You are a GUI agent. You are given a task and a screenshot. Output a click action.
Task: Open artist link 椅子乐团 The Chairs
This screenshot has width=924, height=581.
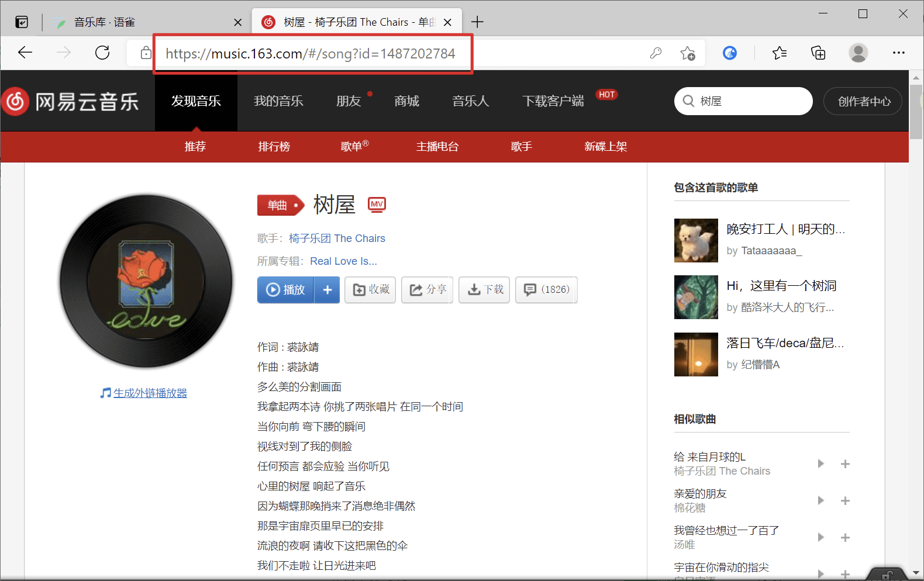click(337, 238)
